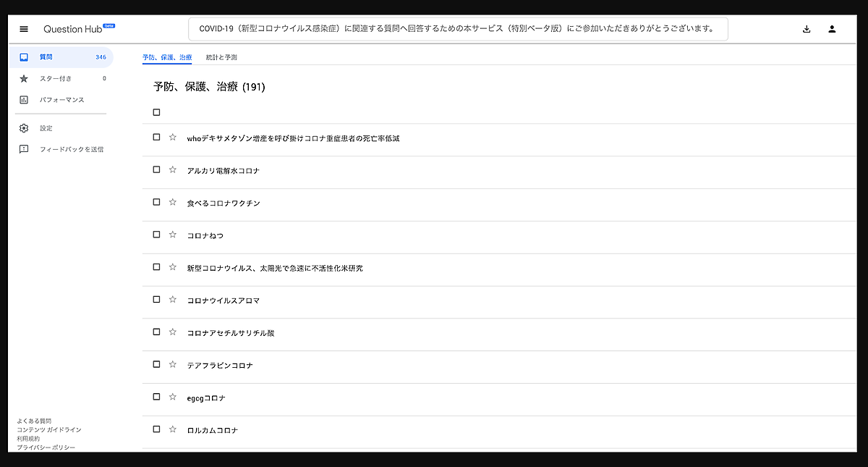Click the フィードバックを送信 feedback icon
Viewport: 868px width, 467px height.
coord(24,149)
